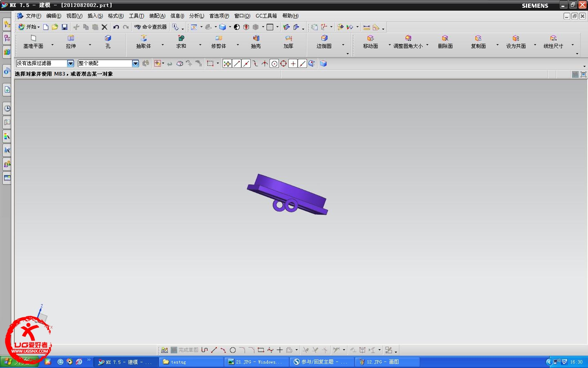Open the 没有选择过滤器 selection filter dropdown
This screenshot has height=368, width=588.
pyautogui.click(x=71, y=63)
